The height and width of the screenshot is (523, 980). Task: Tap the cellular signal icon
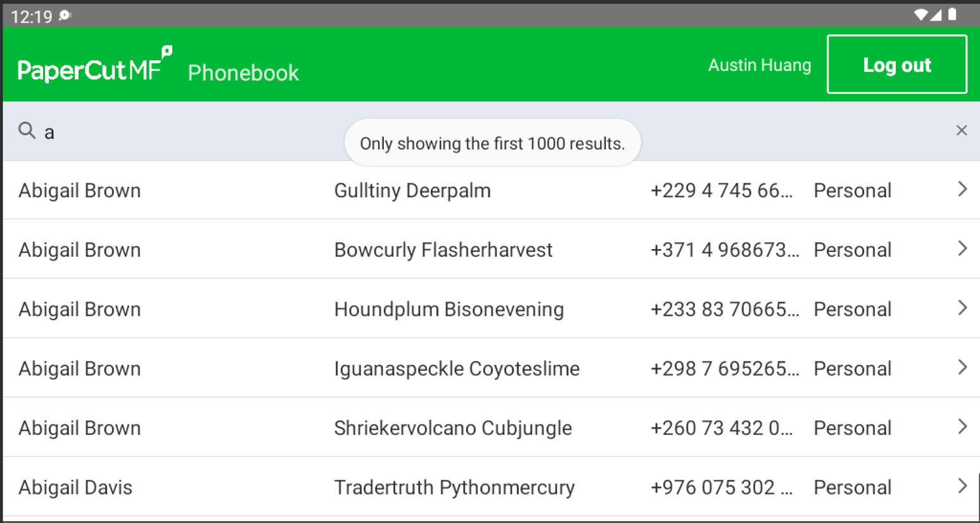coord(936,15)
